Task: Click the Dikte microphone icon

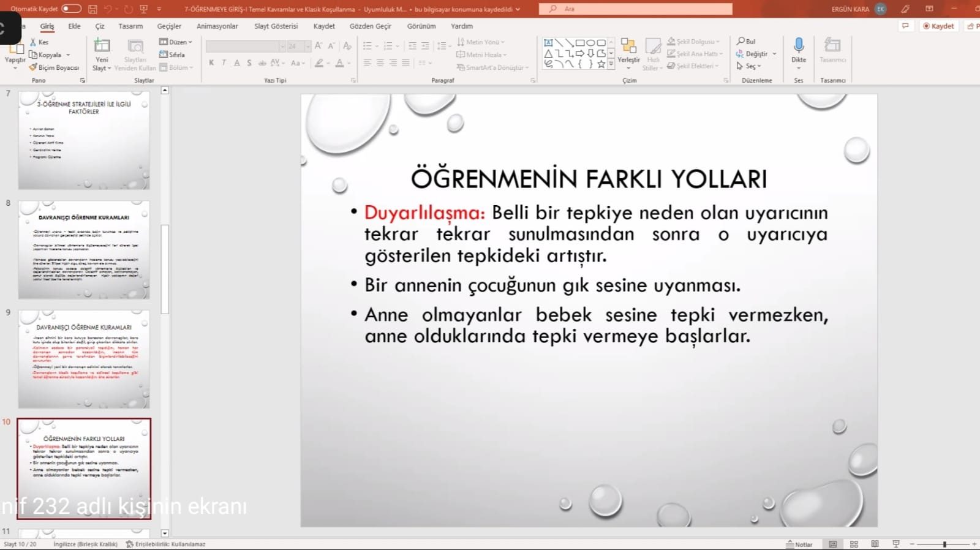Action: click(799, 45)
